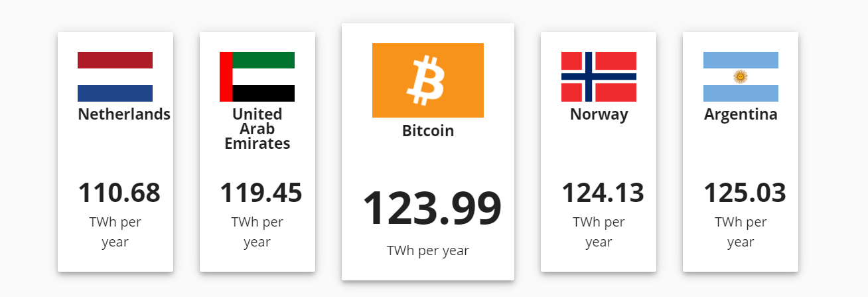Image resolution: width=868 pixels, height=297 pixels.
Task: Click the Norway flag icon
Action: [599, 76]
